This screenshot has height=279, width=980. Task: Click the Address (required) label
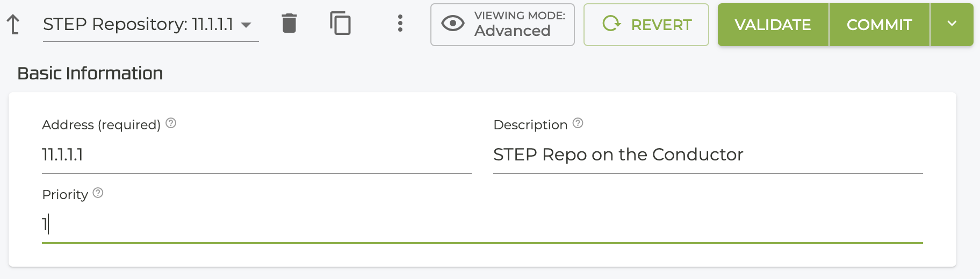click(x=101, y=125)
